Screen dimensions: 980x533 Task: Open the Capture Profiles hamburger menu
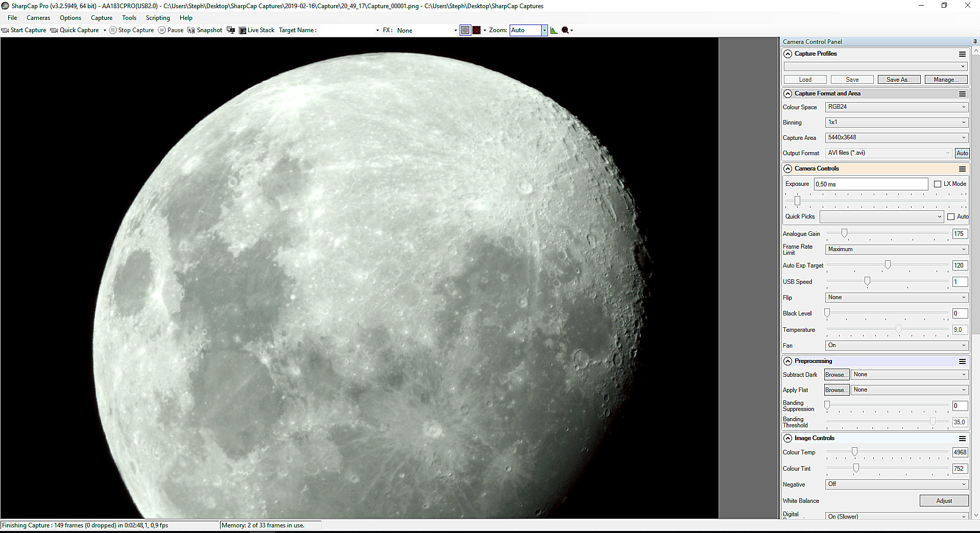point(962,54)
